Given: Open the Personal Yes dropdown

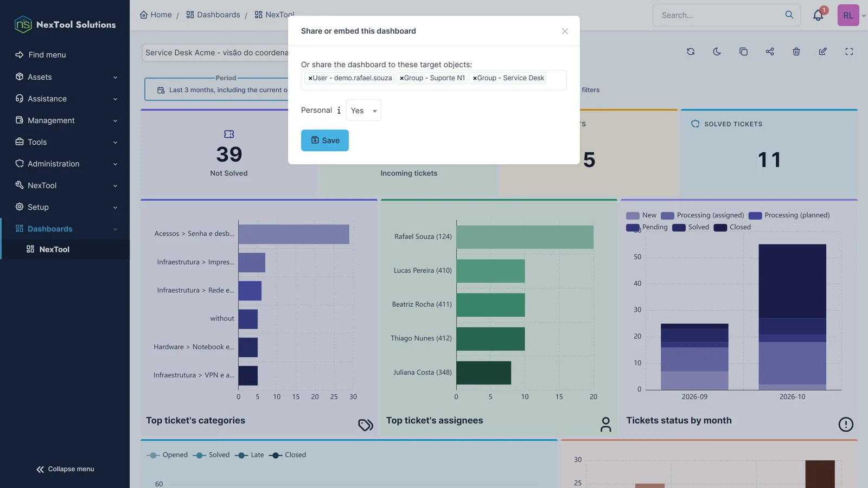Looking at the screenshot, I should tap(363, 111).
